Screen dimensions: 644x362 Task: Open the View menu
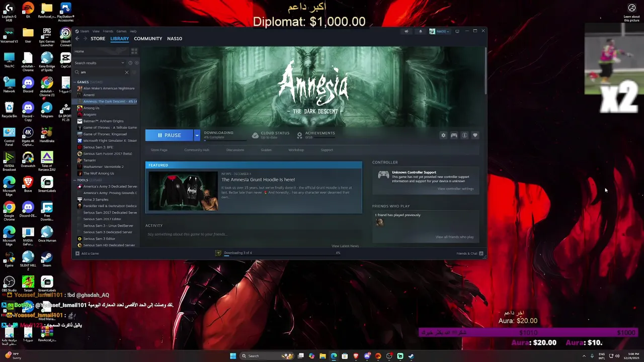[x=96, y=31]
